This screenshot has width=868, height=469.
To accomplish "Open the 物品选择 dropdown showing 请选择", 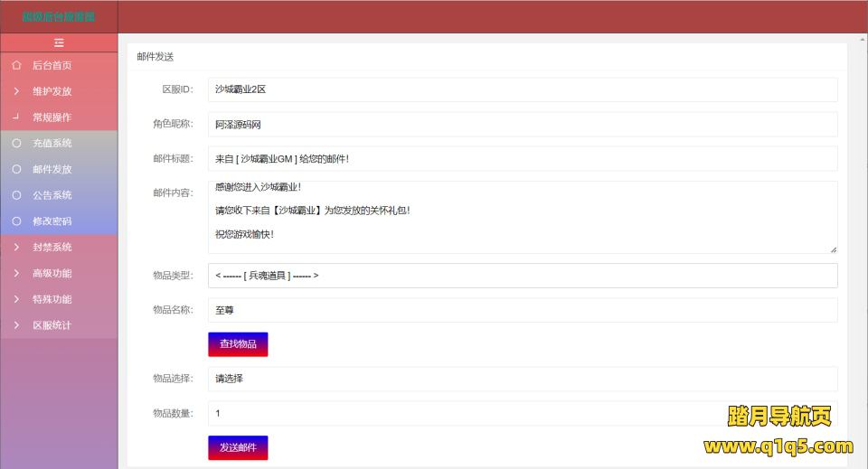I will [x=522, y=379].
